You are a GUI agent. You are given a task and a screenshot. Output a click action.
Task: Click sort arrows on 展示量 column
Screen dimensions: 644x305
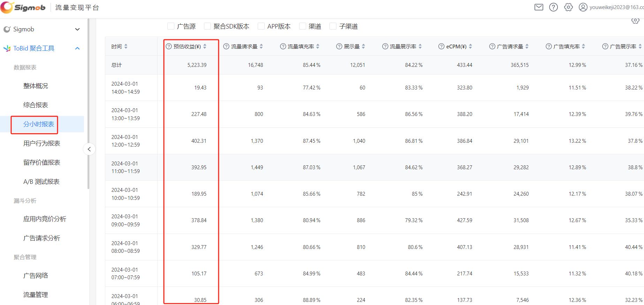coord(363,47)
